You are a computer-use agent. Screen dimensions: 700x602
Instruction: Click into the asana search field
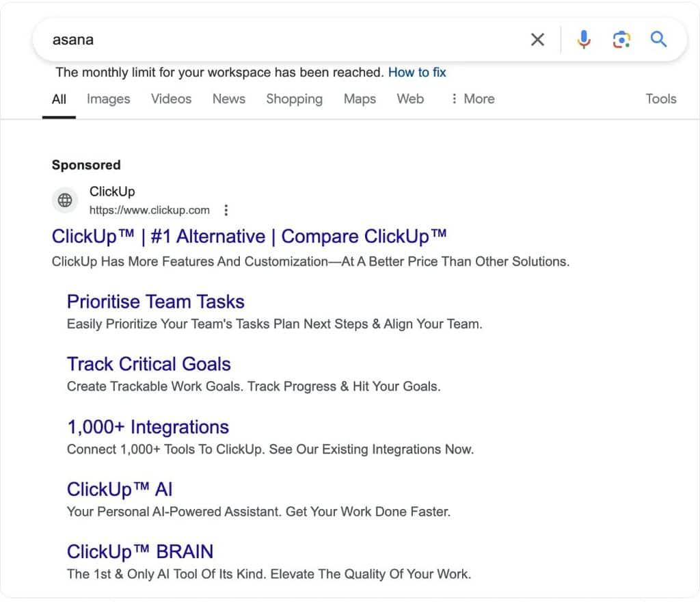286,40
